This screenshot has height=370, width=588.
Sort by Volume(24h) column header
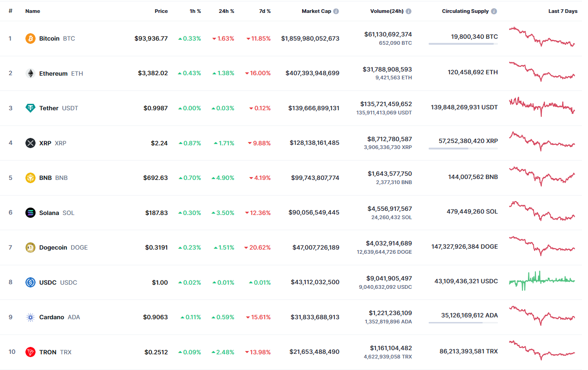point(387,11)
